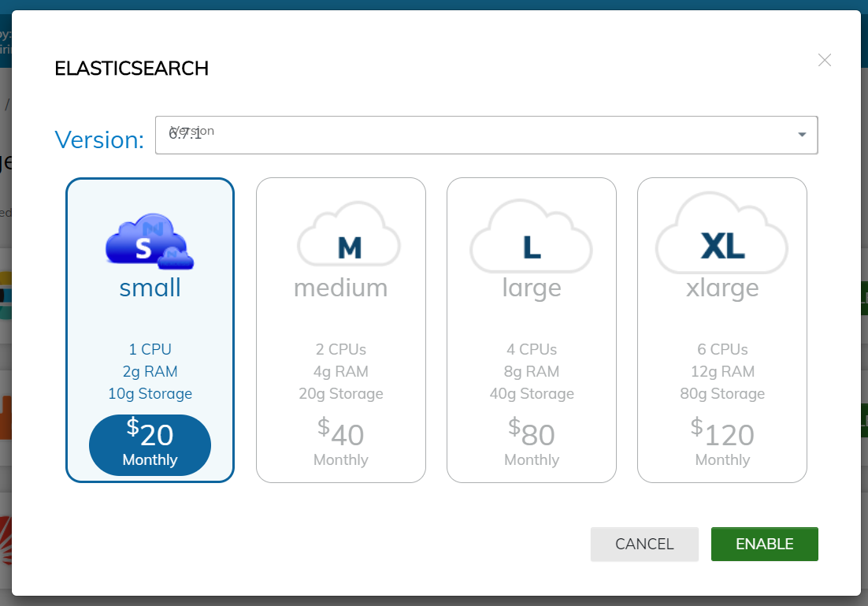Click the "small" plan label
Screen dimensions: 868x606
(150, 288)
